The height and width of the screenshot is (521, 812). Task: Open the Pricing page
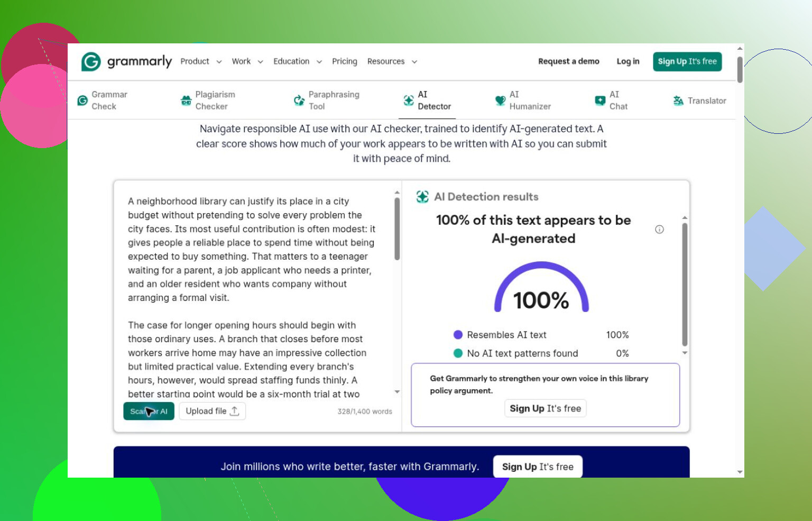[x=345, y=61]
